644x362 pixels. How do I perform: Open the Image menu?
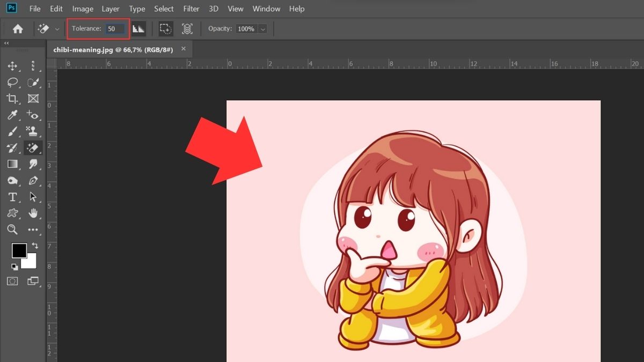tap(83, 9)
